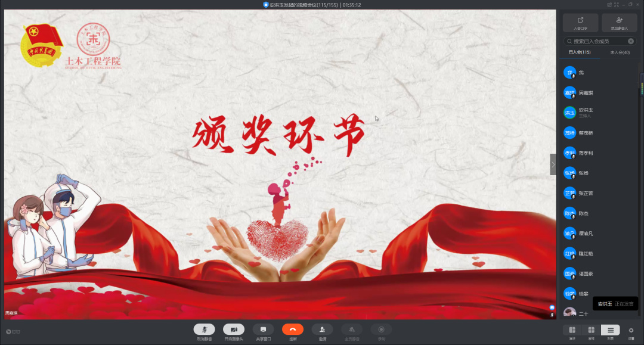Click the pop-out window icon in title bar
The height and width of the screenshot is (345, 644).
[609, 5]
